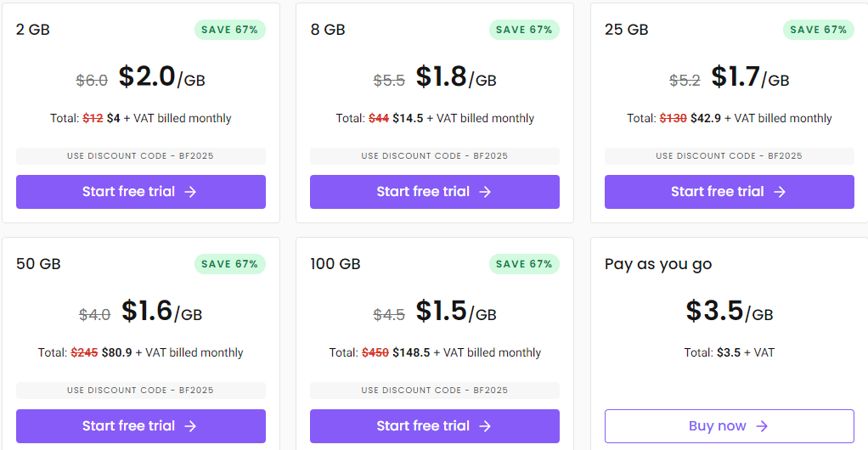The width and height of the screenshot is (868, 450).
Task: Click the arrow icon on 2 GB trial button
Action: 190,192
